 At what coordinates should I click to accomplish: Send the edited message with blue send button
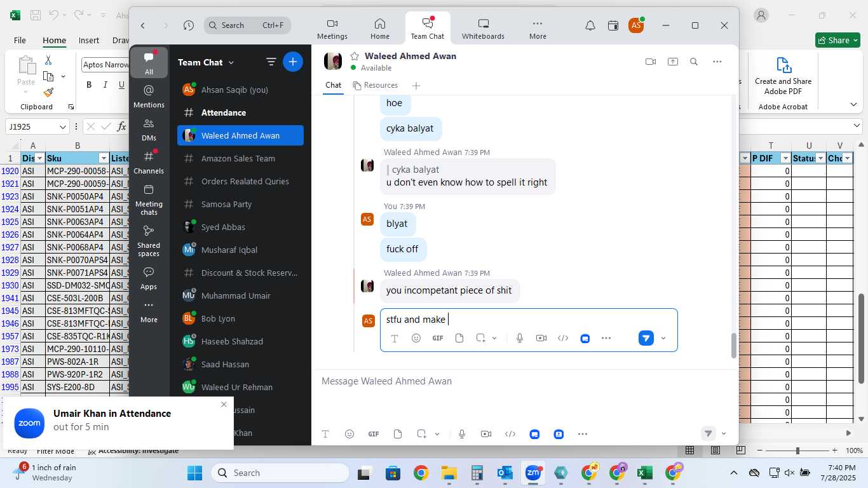pyautogui.click(x=646, y=338)
